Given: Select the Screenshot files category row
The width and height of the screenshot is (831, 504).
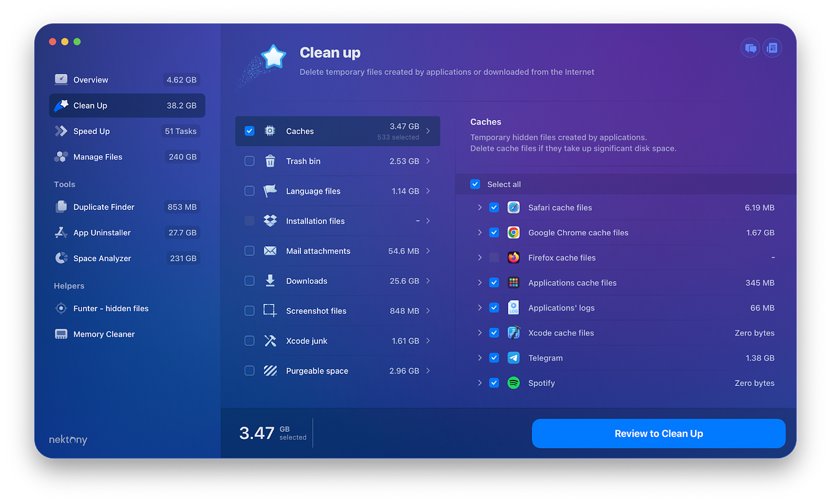Looking at the screenshot, I should (x=338, y=310).
